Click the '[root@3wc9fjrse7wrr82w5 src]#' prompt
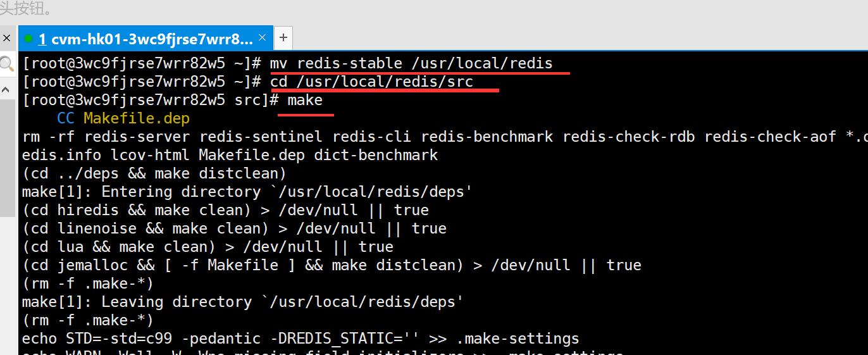Image resolution: width=868 pixels, height=355 pixels. point(151,101)
